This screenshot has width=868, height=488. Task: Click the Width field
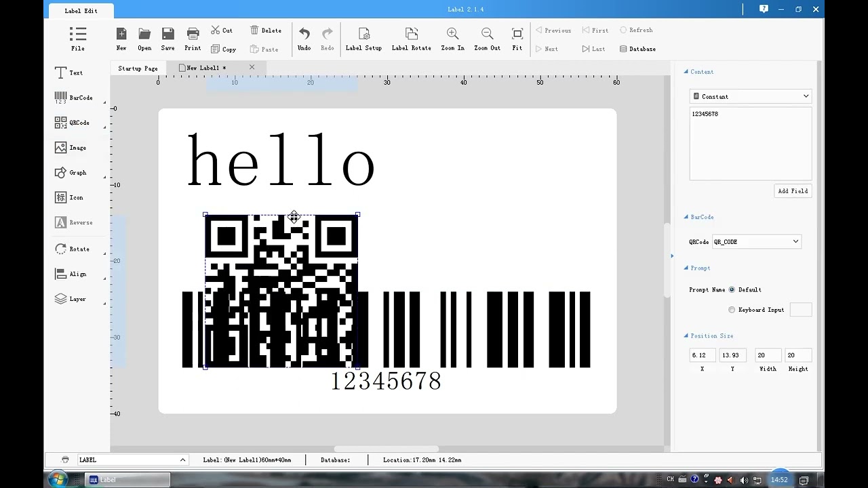coord(768,355)
